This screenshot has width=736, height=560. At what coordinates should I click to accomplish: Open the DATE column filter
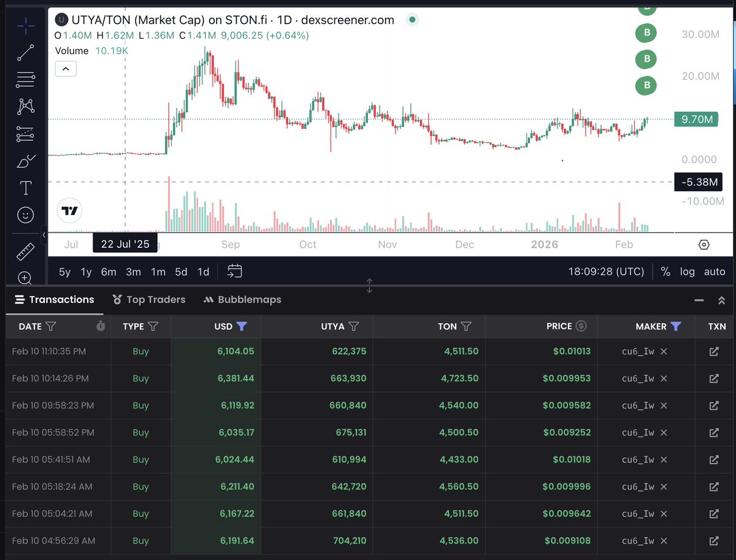click(51, 326)
